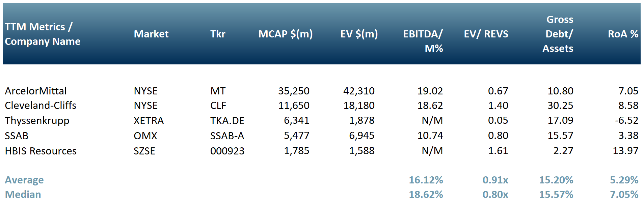Viewport: 644px width, 204px height.
Task: Select the TKA.DE ticker cell
Action: click(227, 120)
